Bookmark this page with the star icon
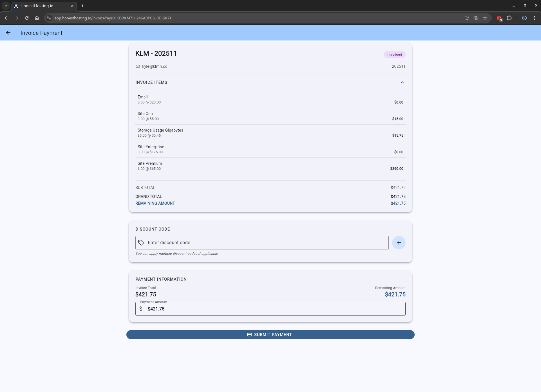This screenshot has height=392, width=541. [x=485, y=18]
